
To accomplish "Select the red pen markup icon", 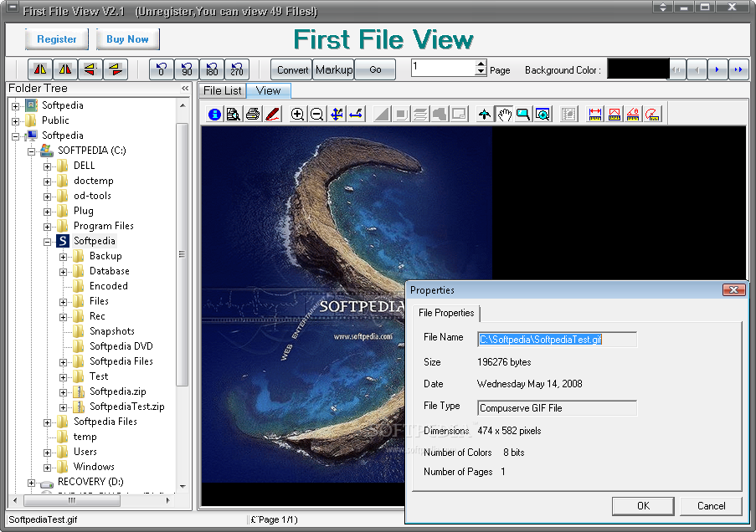I will pos(272,115).
